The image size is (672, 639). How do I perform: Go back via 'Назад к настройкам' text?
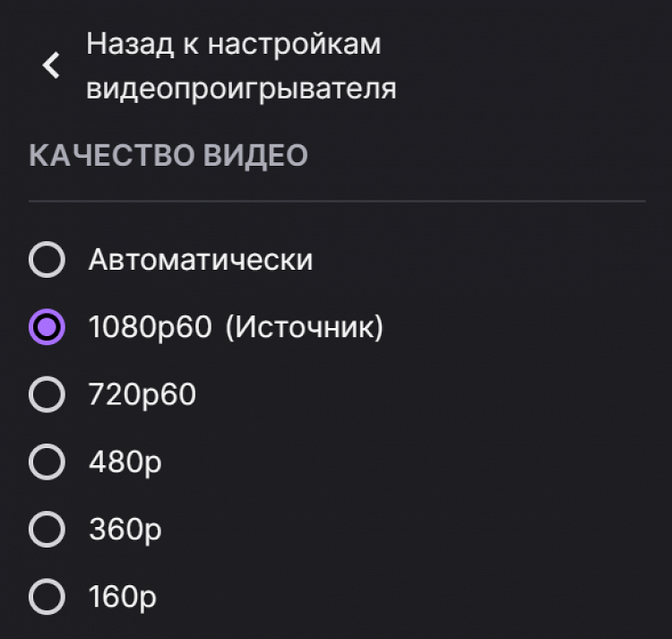(234, 44)
